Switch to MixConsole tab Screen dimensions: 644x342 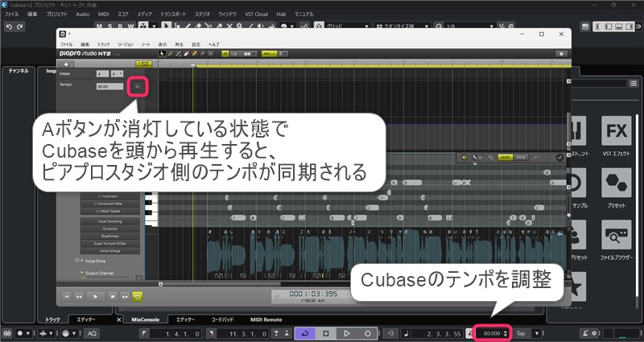[x=145, y=319]
